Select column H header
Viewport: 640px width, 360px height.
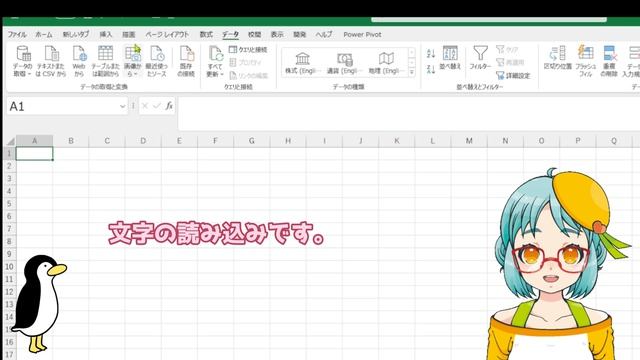pos(288,141)
